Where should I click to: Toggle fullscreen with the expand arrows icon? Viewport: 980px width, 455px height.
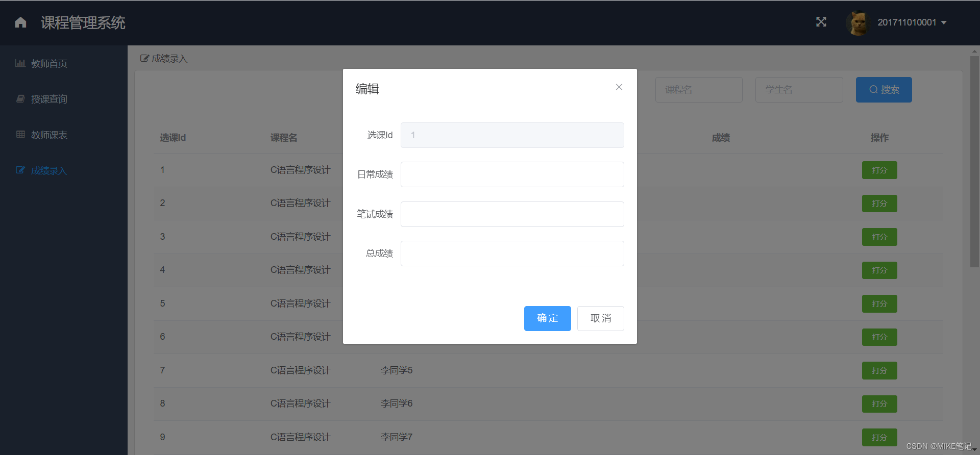pos(821,22)
